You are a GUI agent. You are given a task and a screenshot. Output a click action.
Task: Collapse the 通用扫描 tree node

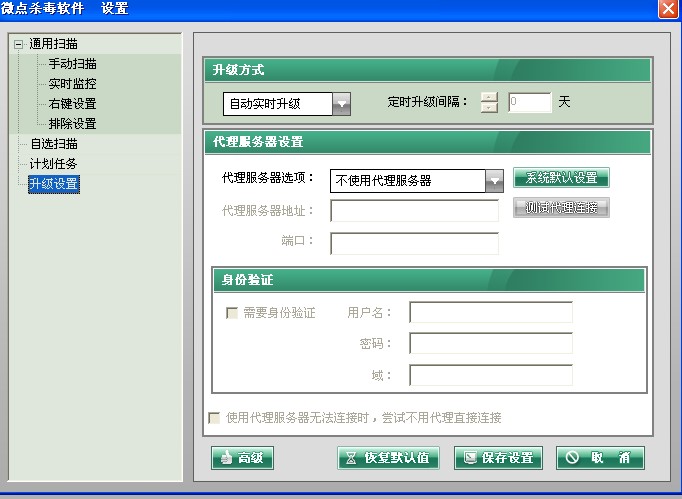coord(18,44)
